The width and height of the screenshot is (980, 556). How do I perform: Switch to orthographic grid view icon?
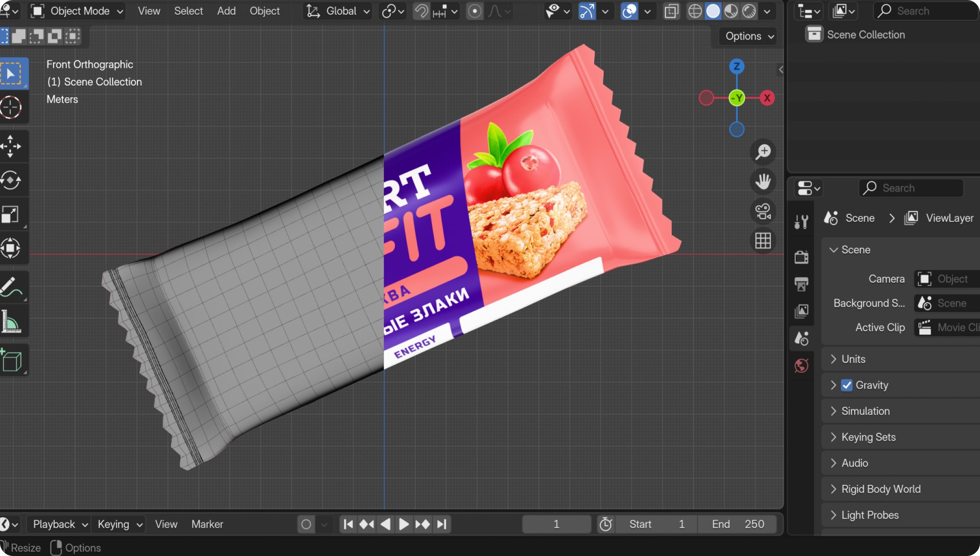point(763,241)
